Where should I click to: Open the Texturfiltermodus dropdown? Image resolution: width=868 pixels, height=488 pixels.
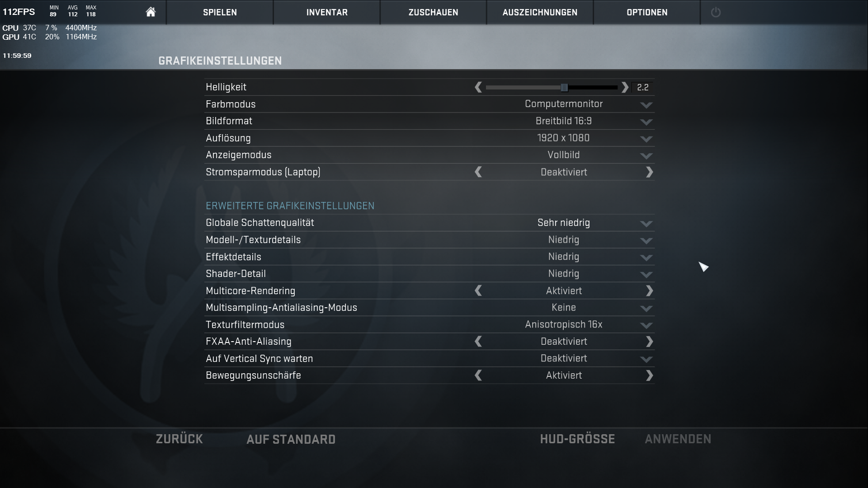[x=646, y=325]
